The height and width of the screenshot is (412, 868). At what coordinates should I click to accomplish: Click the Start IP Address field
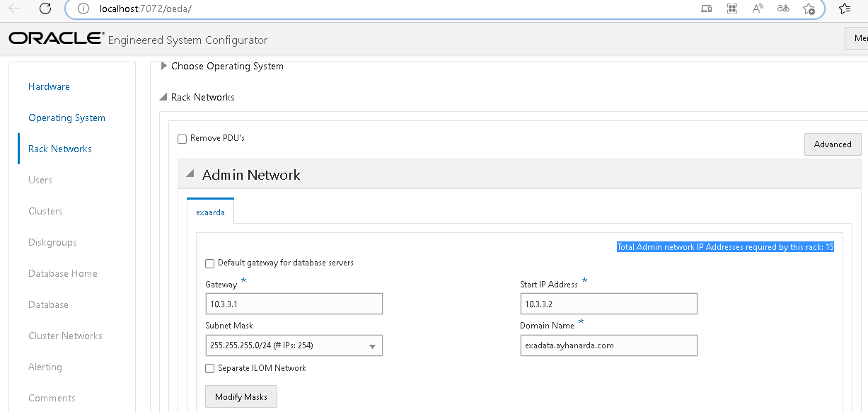pyautogui.click(x=608, y=304)
